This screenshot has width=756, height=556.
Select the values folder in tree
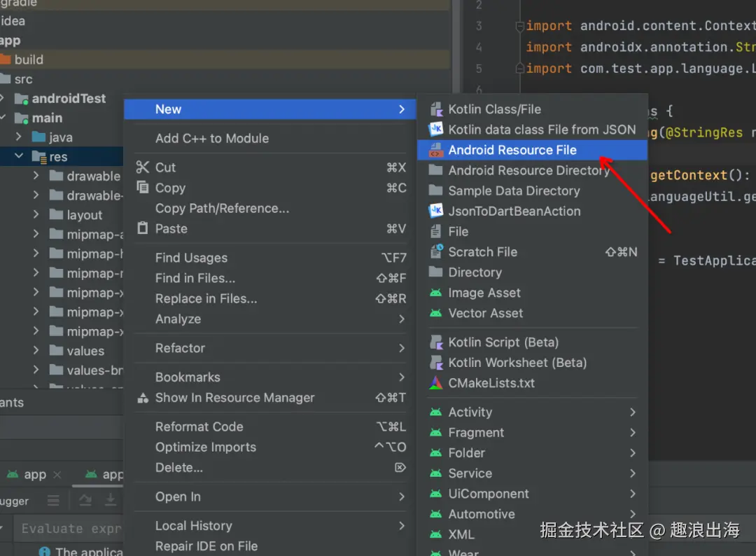tap(85, 351)
